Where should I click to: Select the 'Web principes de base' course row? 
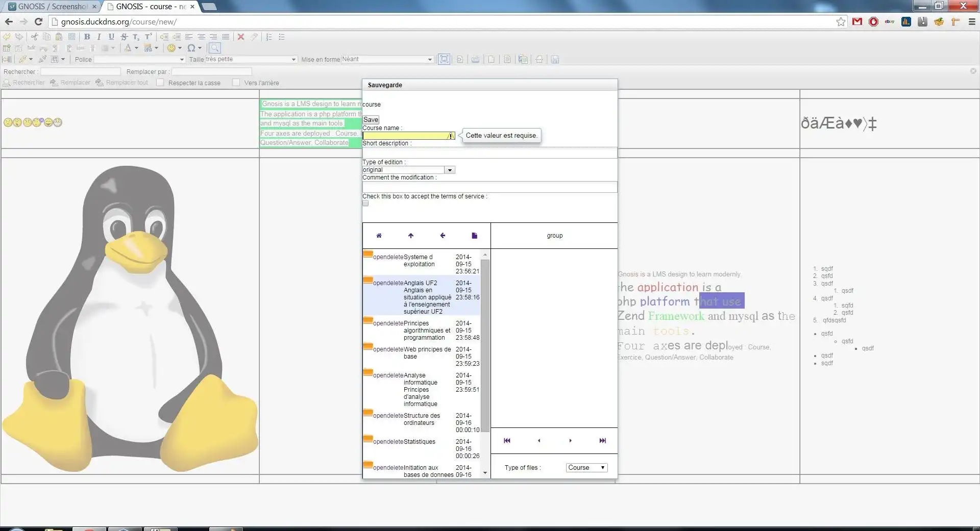(422, 356)
